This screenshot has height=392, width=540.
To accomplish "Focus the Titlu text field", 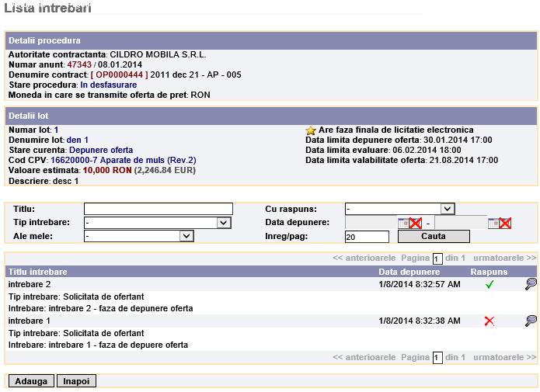I will coord(159,209).
